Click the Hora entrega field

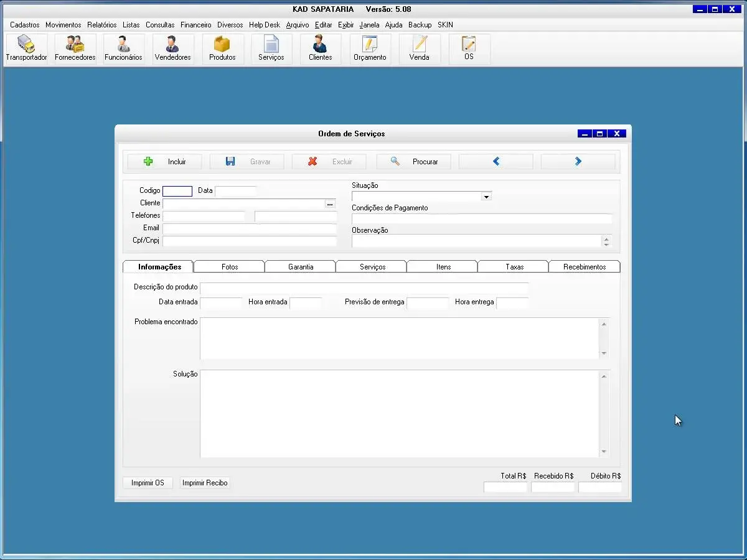[512, 303]
